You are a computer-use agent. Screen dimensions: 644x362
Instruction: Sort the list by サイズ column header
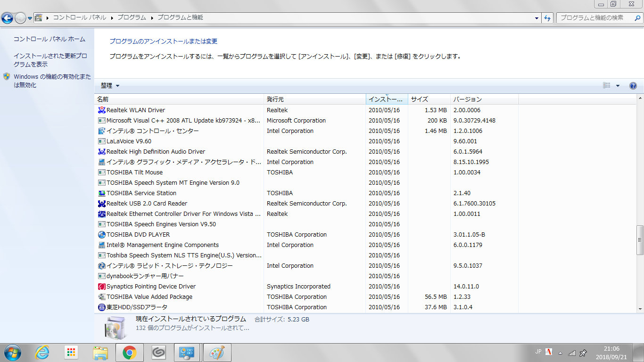pyautogui.click(x=429, y=99)
